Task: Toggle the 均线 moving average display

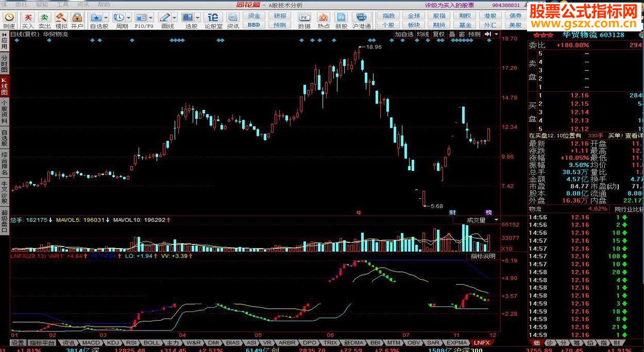Action: click(x=423, y=34)
